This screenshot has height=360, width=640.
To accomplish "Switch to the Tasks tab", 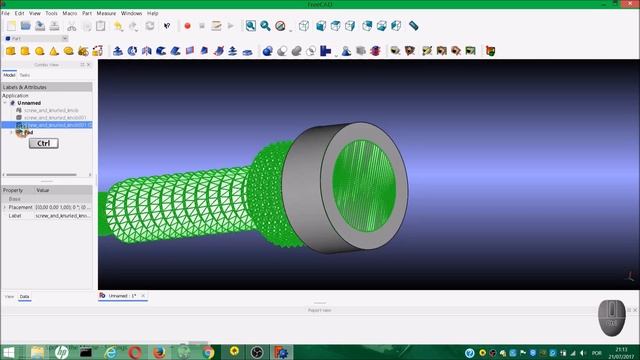I will 25,75.
